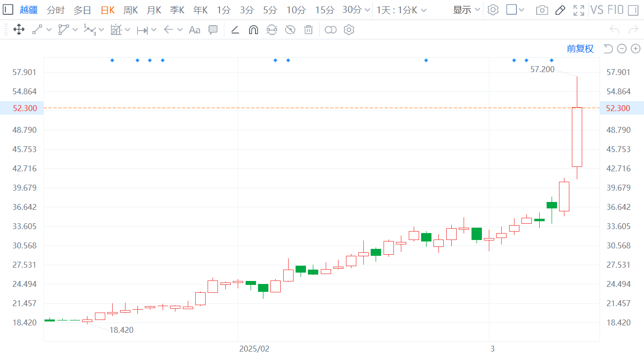Screen dimensions: 644x359
Task: Click the tall latest candlestick near 52.300
Action: 577,137
